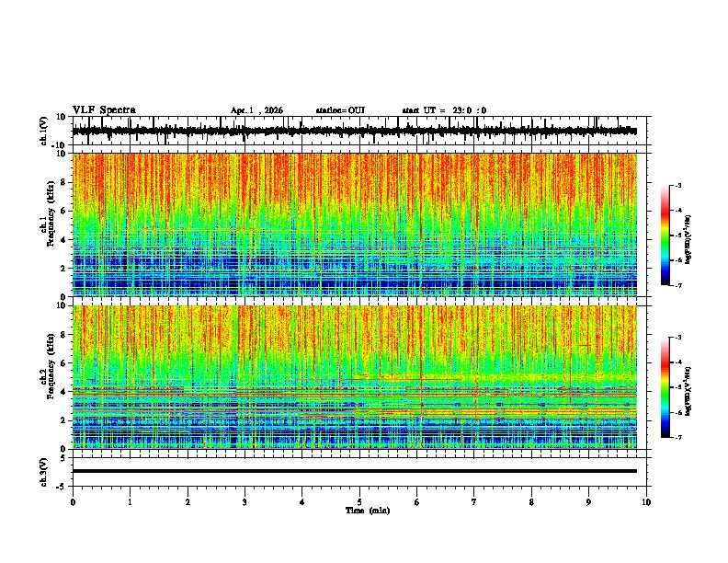Click the "-5" label on ch.2 color bar
The image size is (728, 563).
point(678,387)
